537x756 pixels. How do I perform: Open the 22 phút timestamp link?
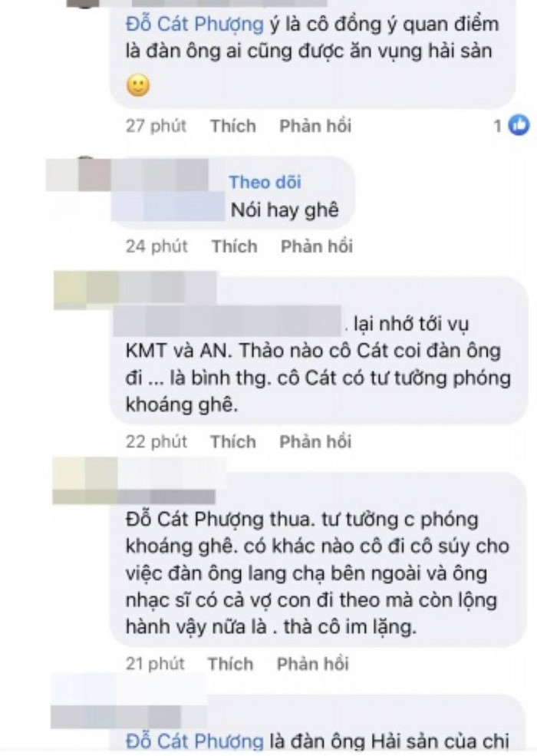(x=156, y=441)
